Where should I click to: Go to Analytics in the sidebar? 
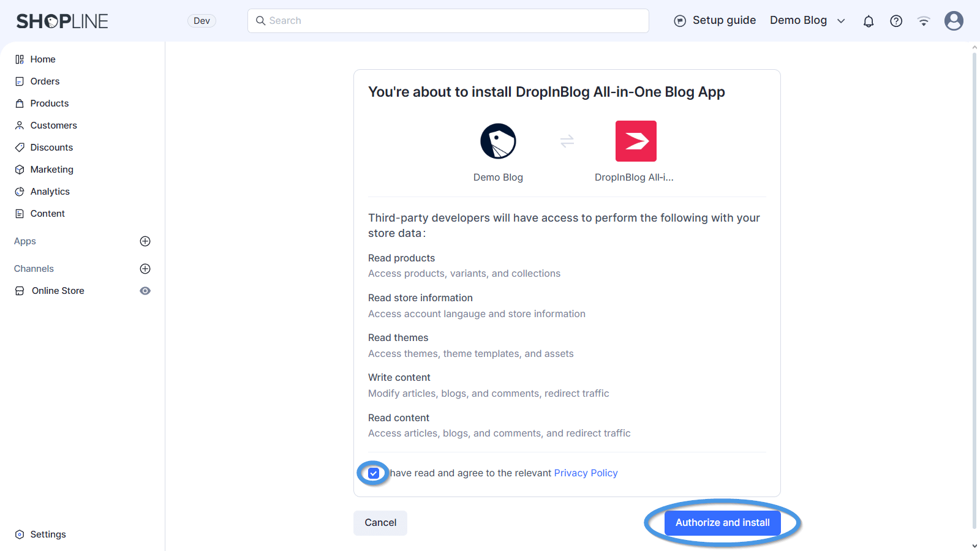(50, 192)
